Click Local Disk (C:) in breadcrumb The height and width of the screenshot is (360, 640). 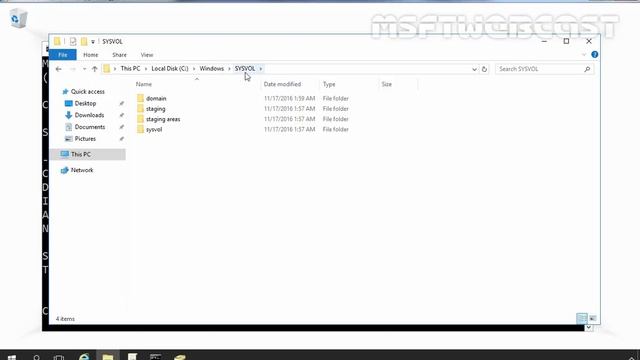pos(170,69)
